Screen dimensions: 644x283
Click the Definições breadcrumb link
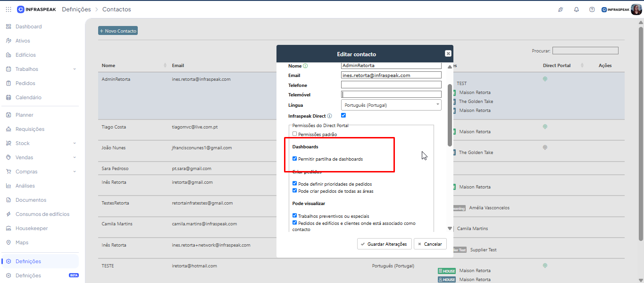76,9
